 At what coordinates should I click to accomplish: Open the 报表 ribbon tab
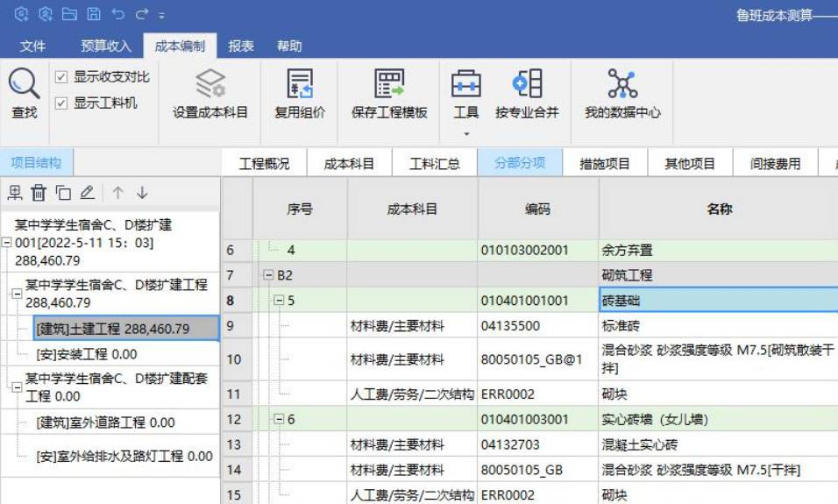click(240, 46)
